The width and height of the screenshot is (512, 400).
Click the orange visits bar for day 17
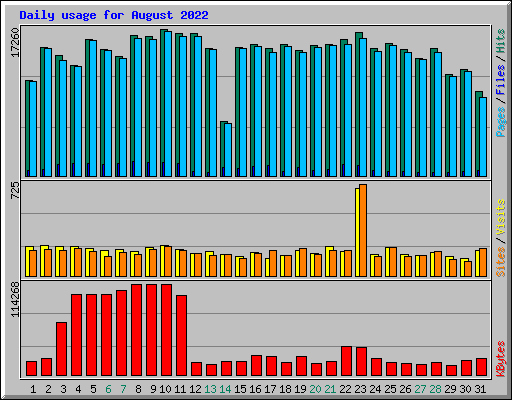click(x=273, y=263)
